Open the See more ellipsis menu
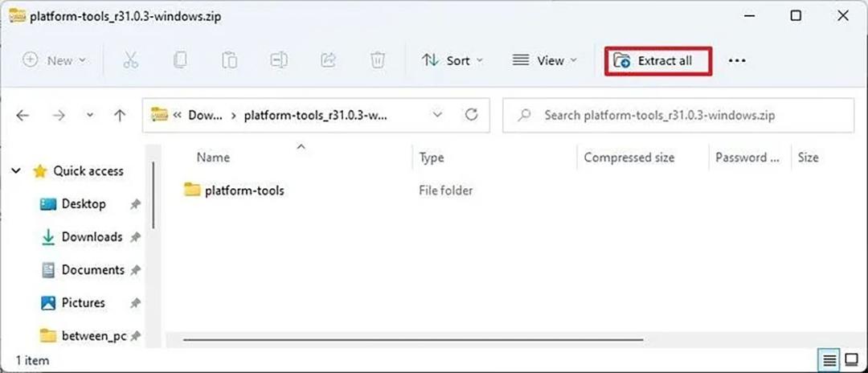 [x=737, y=61]
